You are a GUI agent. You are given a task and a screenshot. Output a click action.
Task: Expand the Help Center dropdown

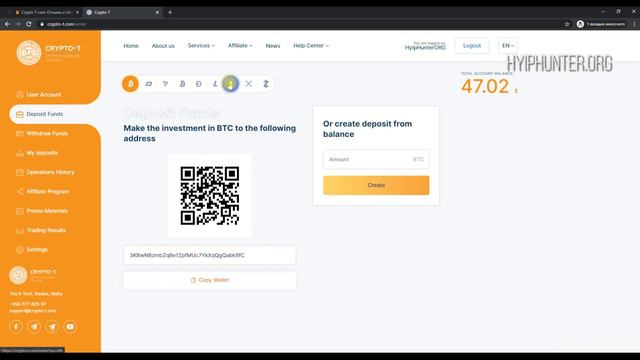click(x=311, y=46)
